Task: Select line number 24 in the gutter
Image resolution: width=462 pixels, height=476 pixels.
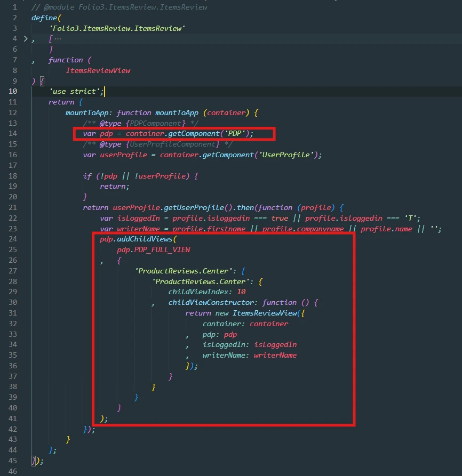Action: 13,239
